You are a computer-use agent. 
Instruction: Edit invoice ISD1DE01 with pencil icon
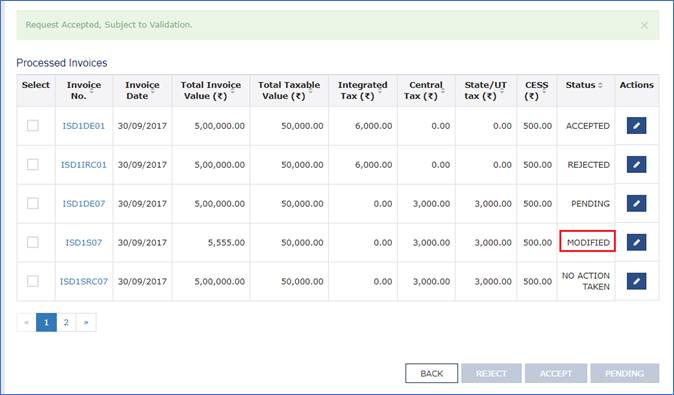point(636,126)
